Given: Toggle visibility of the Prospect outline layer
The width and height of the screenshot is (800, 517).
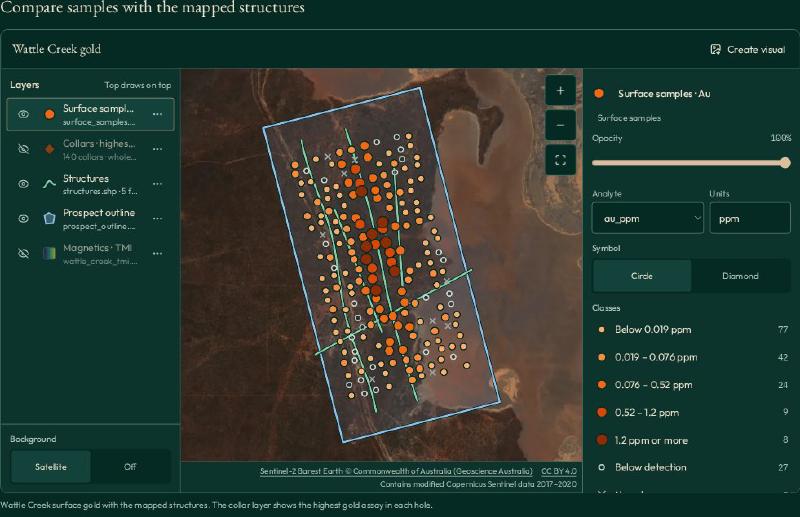Looking at the screenshot, I should pyautogui.click(x=23, y=218).
